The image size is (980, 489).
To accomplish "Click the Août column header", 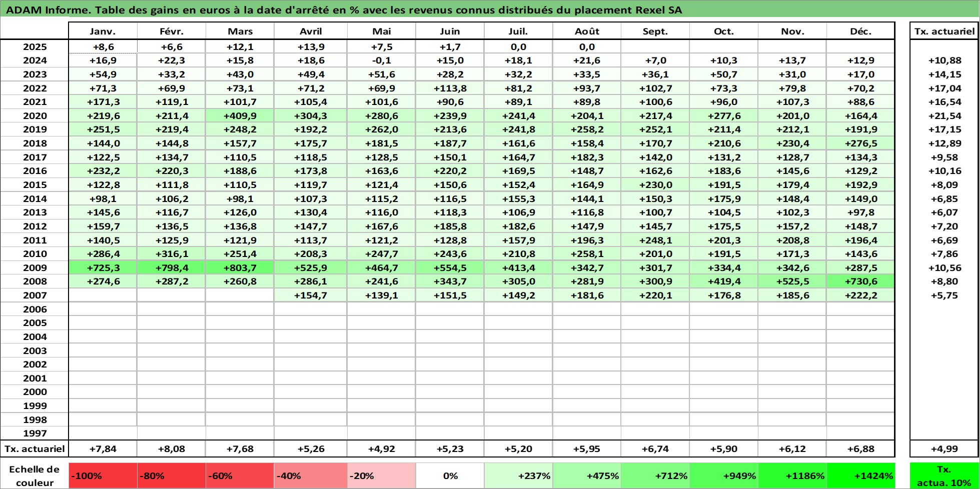I will click(x=587, y=31).
